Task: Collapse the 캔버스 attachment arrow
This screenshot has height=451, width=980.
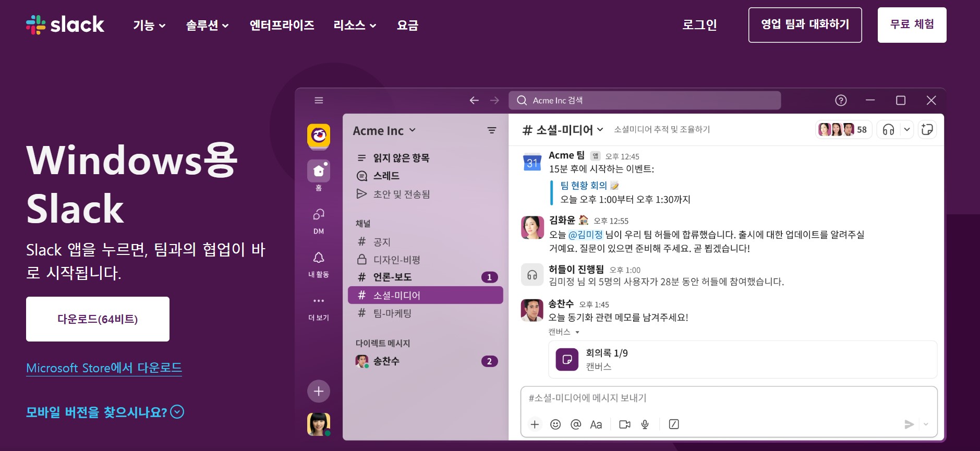Action: tap(577, 332)
